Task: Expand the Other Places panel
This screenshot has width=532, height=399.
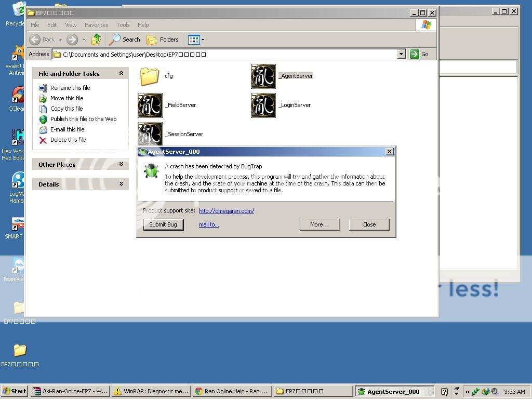Action: click(121, 164)
